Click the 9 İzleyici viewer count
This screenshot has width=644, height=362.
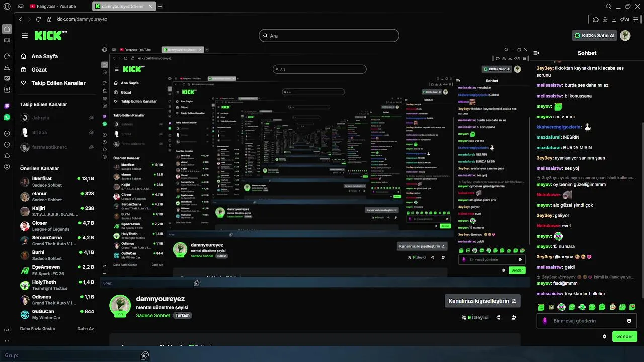tap(475, 318)
